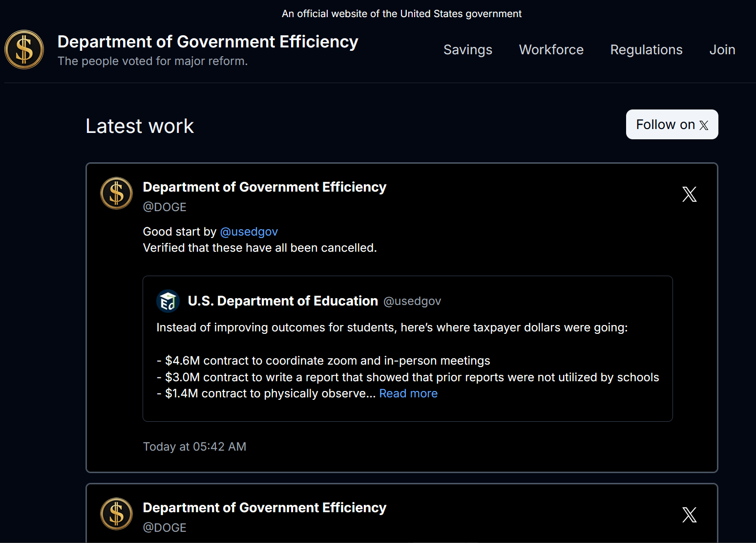Click the Department of Government Efficiency site title
Image resolution: width=756 pixels, height=543 pixels.
(x=208, y=42)
